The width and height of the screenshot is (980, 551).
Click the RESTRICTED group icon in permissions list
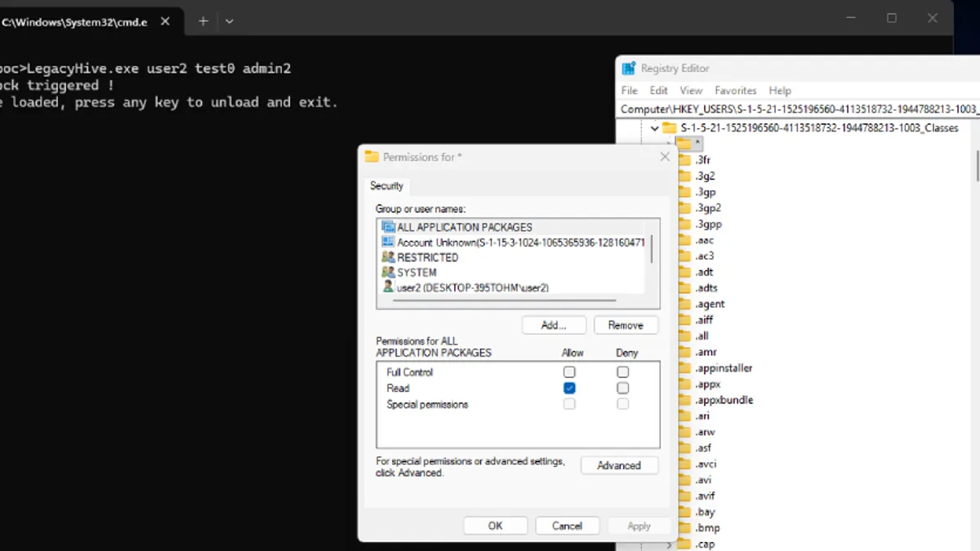pos(388,257)
